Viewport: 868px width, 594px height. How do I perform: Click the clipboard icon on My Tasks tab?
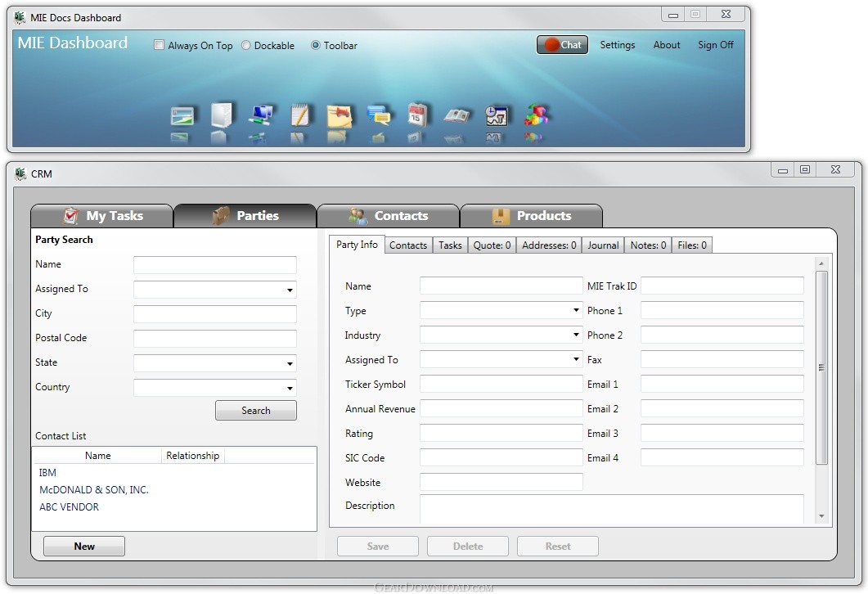point(71,216)
